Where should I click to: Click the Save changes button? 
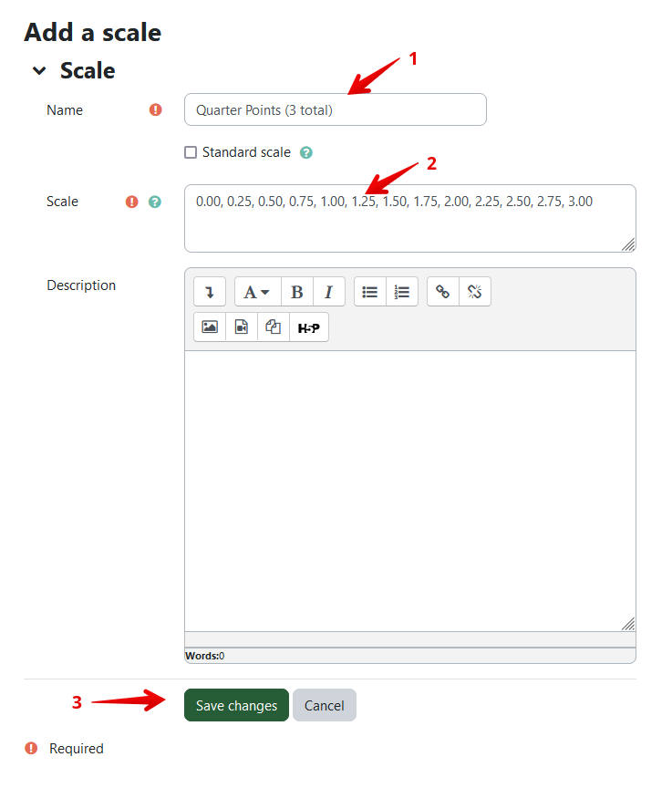236,705
